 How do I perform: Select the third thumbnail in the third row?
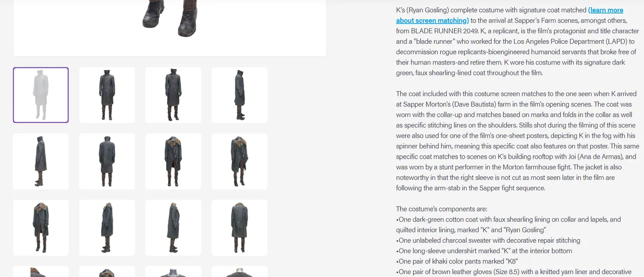coord(173,228)
